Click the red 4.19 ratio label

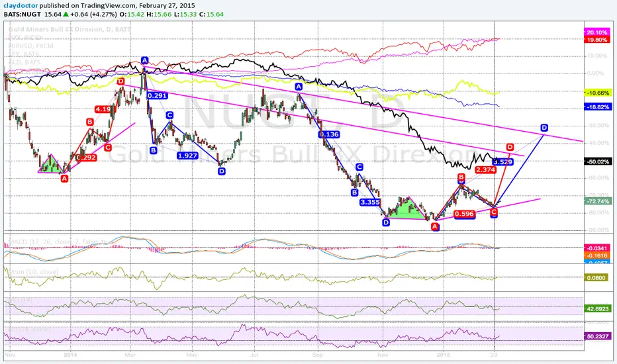click(103, 109)
